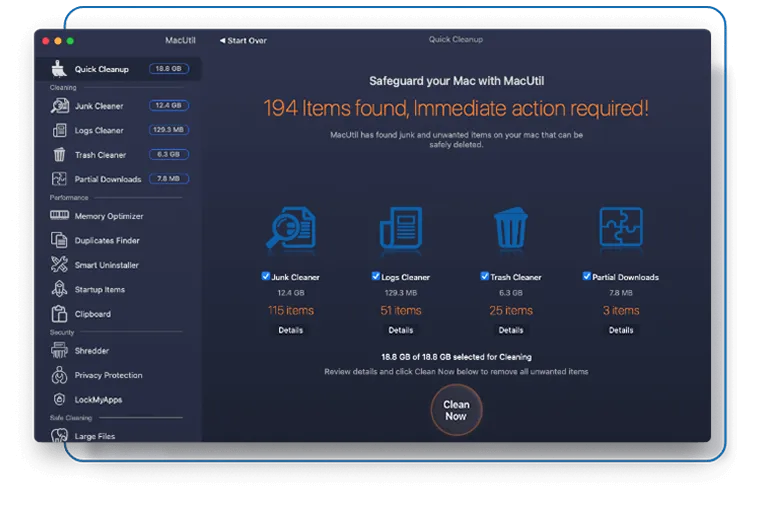Click Start Over in the title bar

coord(243,41)
